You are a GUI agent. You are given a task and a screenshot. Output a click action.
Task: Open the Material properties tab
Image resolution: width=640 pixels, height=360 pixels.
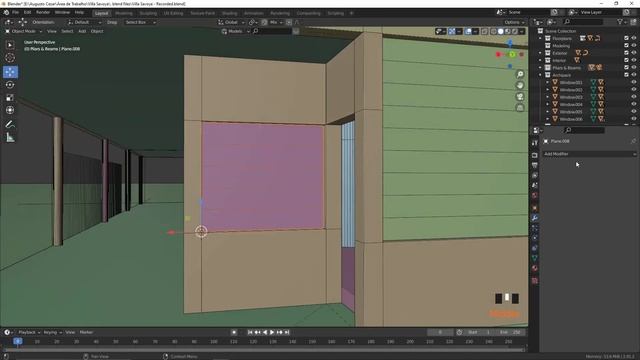coord(535,268)
